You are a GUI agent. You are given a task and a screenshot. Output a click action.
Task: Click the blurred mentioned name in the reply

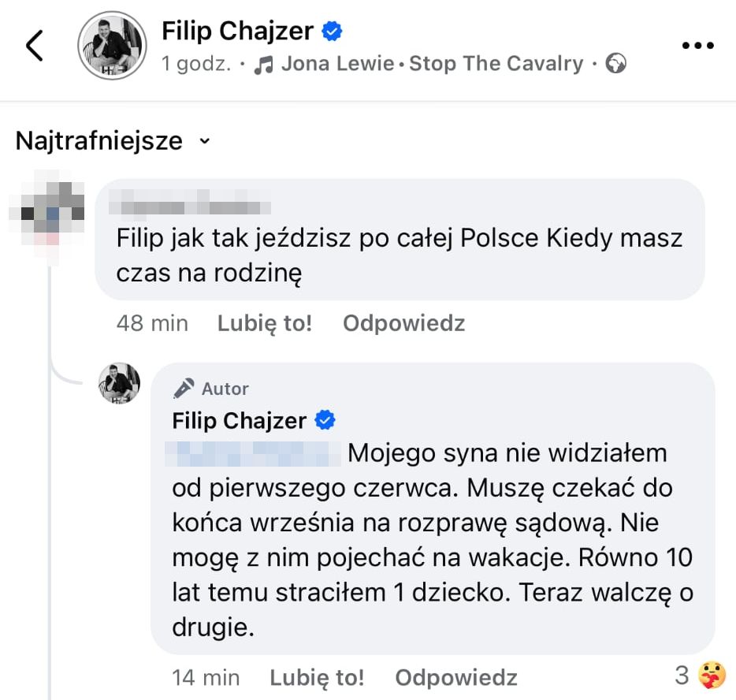(x=255, y=453)
